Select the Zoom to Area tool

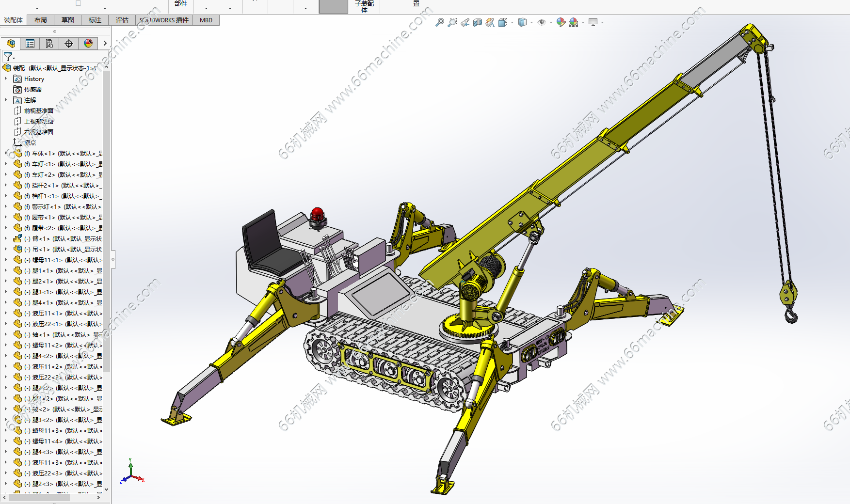coord(452,22)
